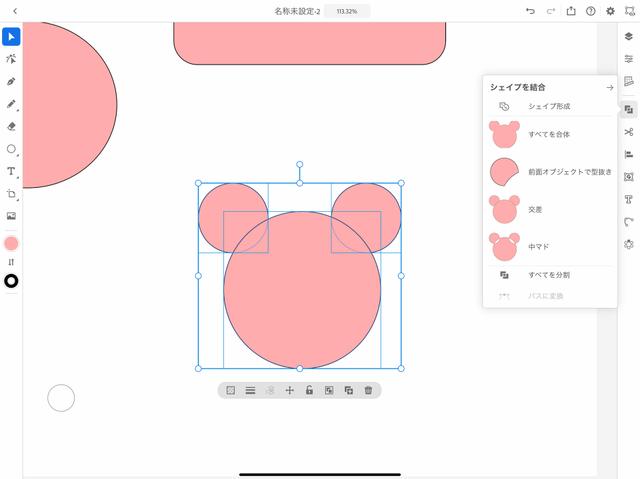Select the Selection arrow tool
The height and width of the screenshot is (479, 640).
pos(11,37)
